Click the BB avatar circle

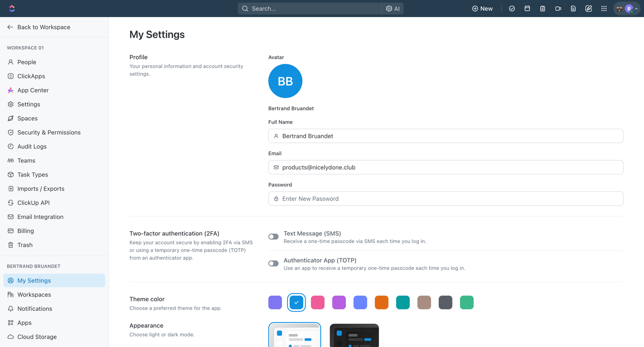click(285, 81)
